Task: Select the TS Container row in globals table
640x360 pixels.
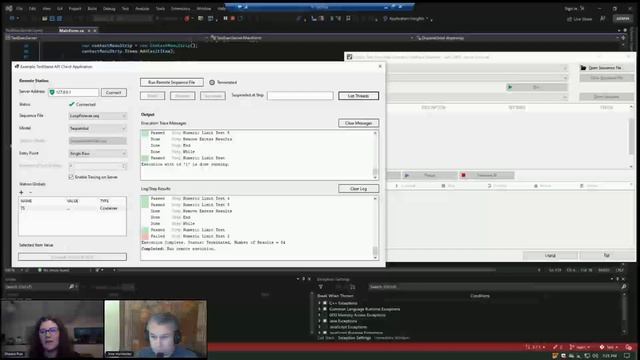Action: [72, 208]
